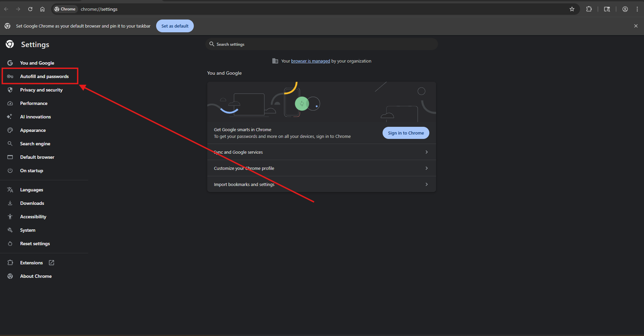Click the Search settings field
644x336 pixels.
click(322, 44)
